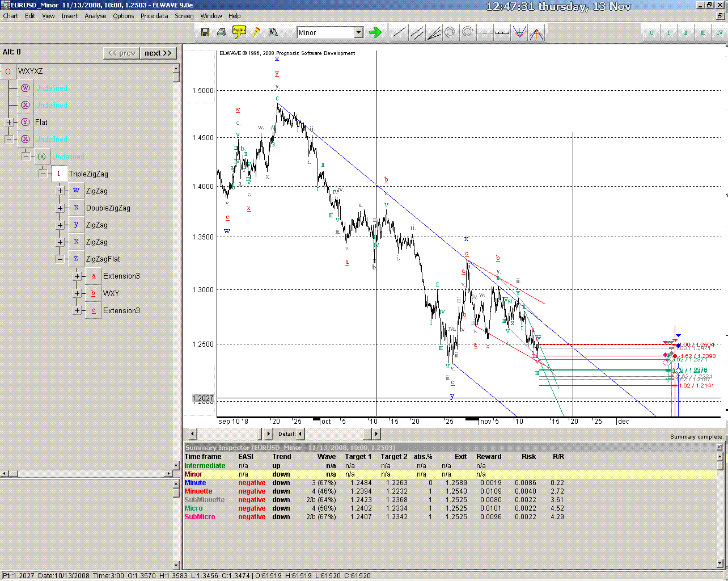Image resolution: width=728 pixels, height=581 pixels.
Task: Click the red O icon beside WXYXZ
Action: 8,71
